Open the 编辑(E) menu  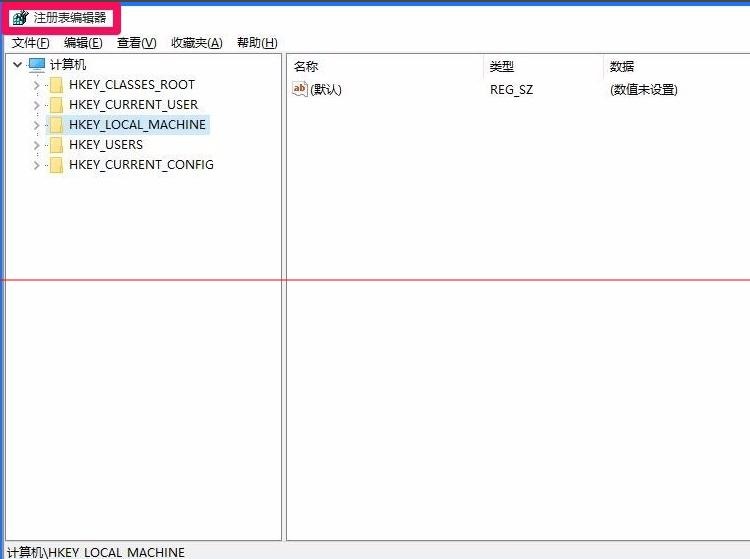pyautogui.click(x=83, y=43)
